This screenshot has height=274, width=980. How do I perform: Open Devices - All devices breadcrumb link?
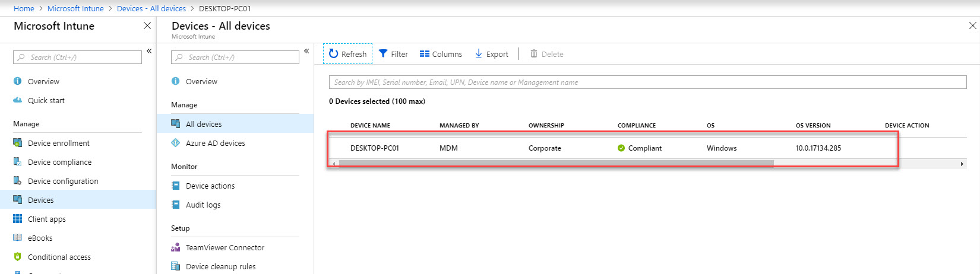point(151,8)
